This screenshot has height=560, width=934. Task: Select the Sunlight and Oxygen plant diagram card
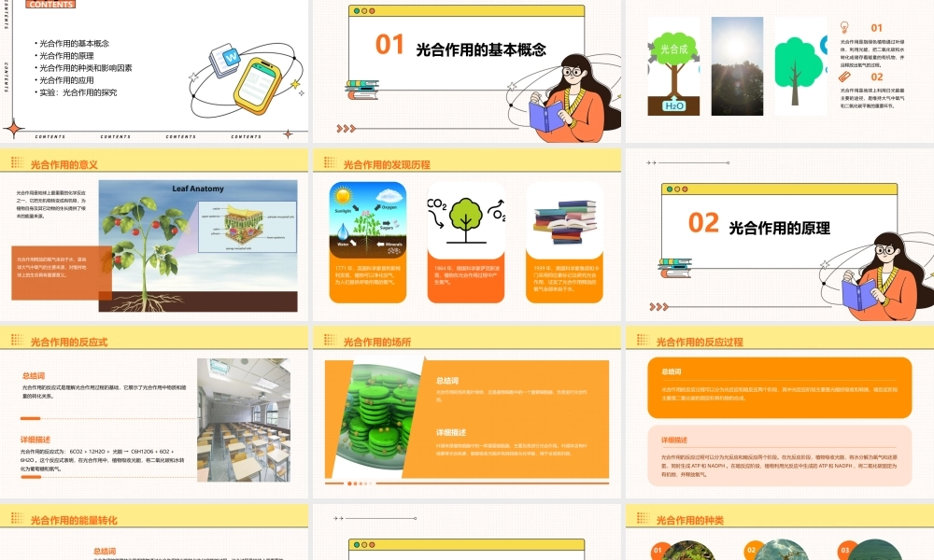[367, 219]
